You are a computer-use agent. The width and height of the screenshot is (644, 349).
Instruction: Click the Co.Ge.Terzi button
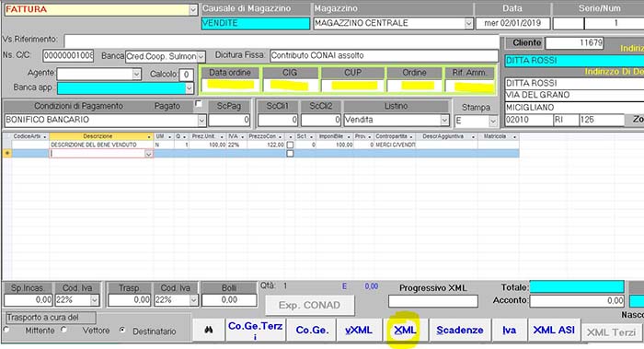(255, 330)
